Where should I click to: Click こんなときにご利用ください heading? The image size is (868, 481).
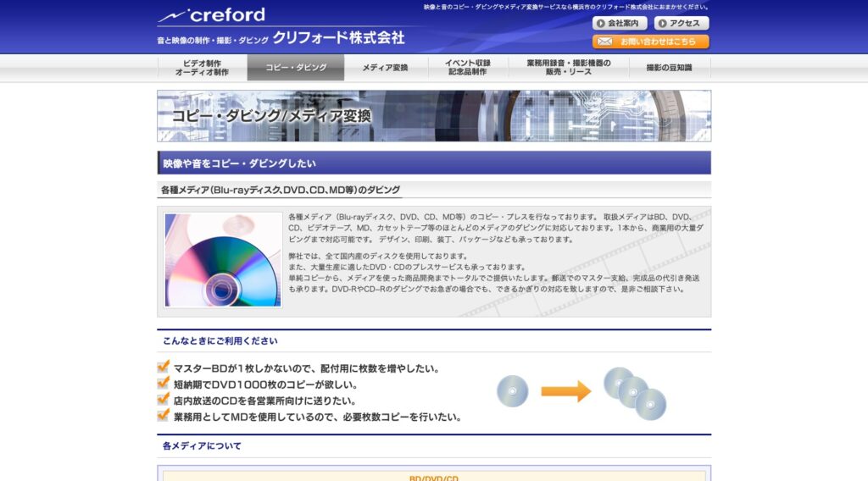[x=220, y=340]
